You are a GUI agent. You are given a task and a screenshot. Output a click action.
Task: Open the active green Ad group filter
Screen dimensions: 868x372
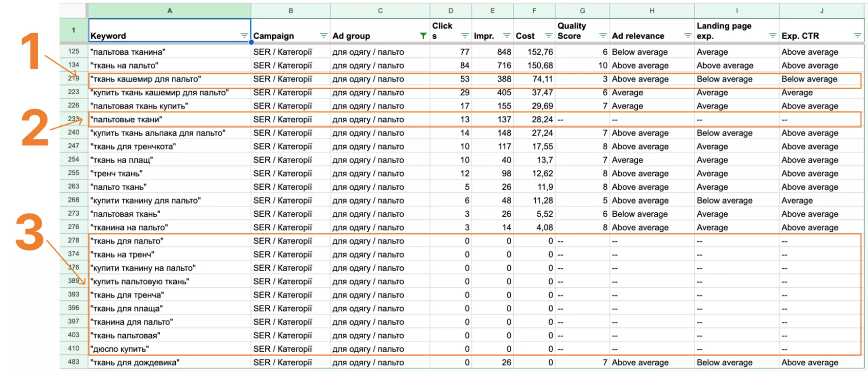tap(423, 36)
